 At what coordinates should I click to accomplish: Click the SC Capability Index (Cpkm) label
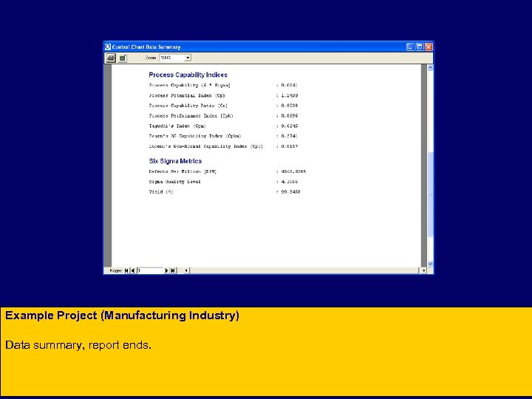(195, 136)
